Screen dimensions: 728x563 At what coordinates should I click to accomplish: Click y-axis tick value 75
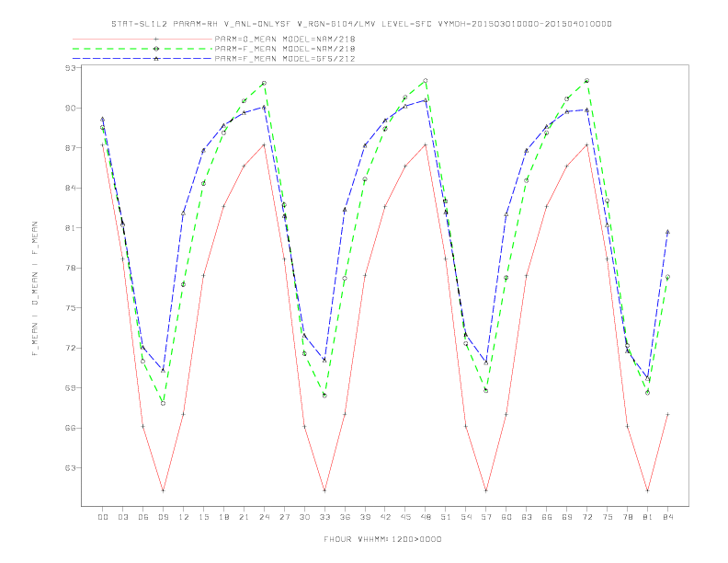tap(70, 308)
